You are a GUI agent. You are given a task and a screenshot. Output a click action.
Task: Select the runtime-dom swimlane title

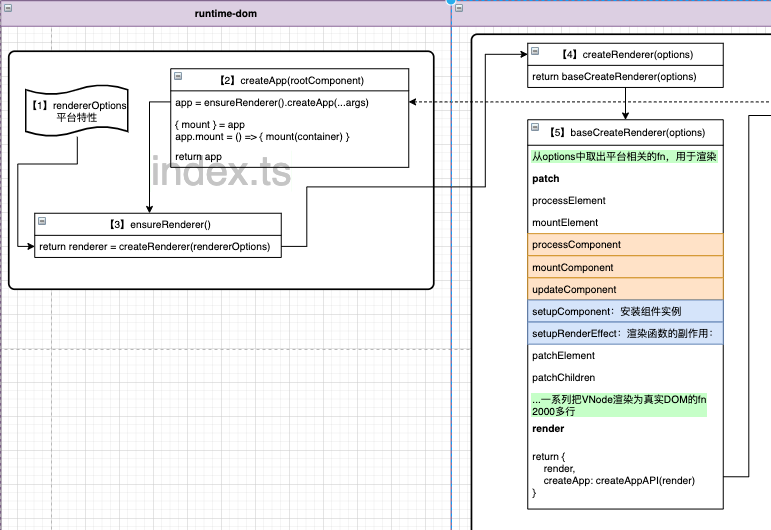point(225,13)
